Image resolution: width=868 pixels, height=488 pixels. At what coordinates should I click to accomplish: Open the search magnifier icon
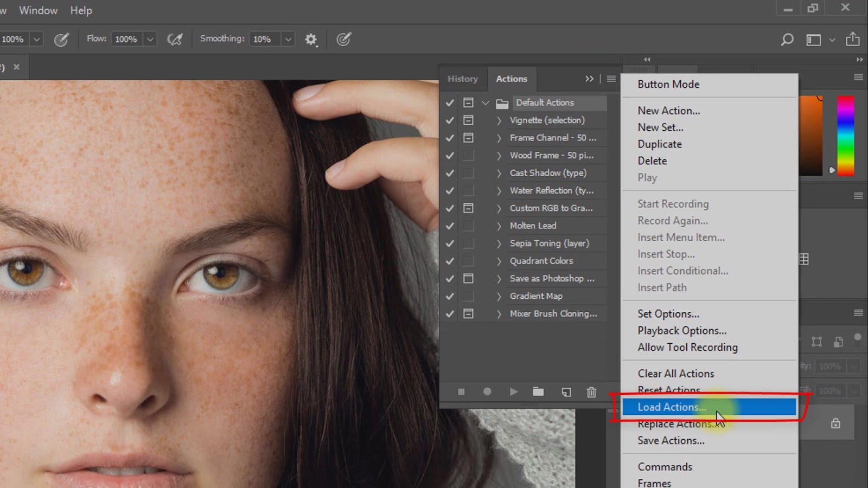coord(787,39)
